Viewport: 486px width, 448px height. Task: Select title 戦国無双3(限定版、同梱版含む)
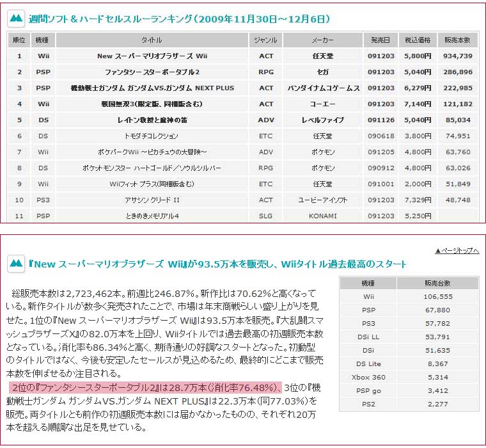point(152,104)
